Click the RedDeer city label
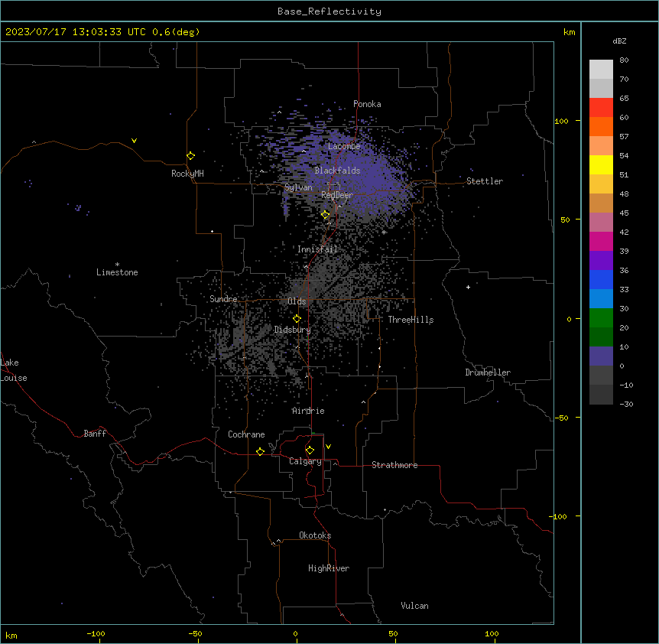Screen dimensions: 659x644 (337, 195)
